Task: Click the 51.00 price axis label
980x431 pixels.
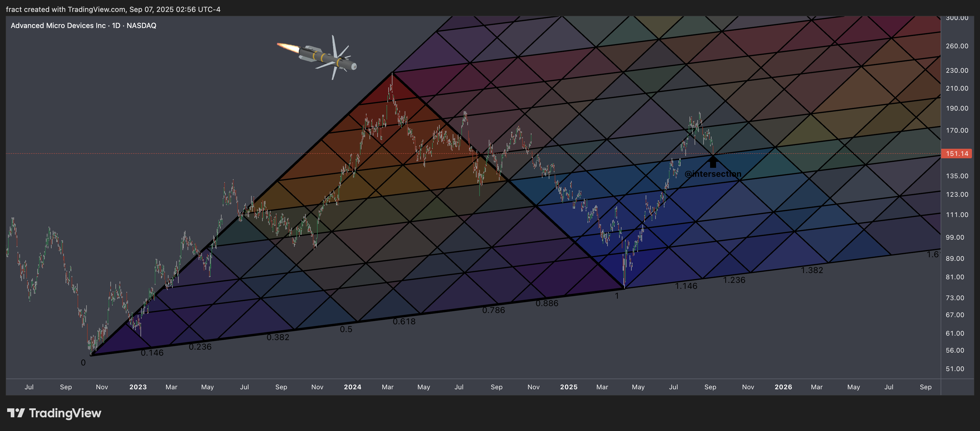Action: pos(955,369)
